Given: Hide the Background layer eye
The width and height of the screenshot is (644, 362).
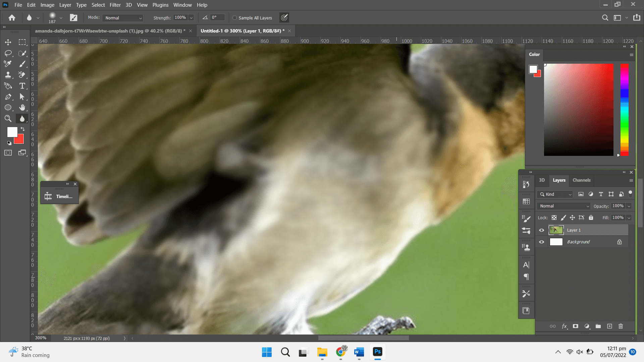Looking at the screenshot, I should [x=542, y=242].
